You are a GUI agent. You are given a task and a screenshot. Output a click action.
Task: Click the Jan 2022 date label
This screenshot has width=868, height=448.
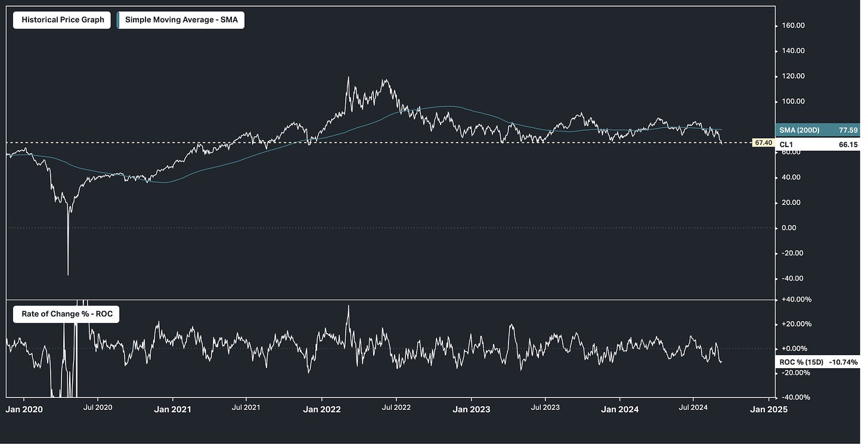point(321,409)
